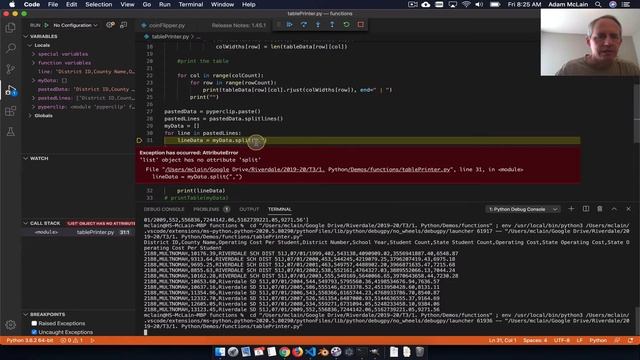This screenshot has width=640, height=360.
Task: Click the Python language mode status item
Action: point(598,340)
